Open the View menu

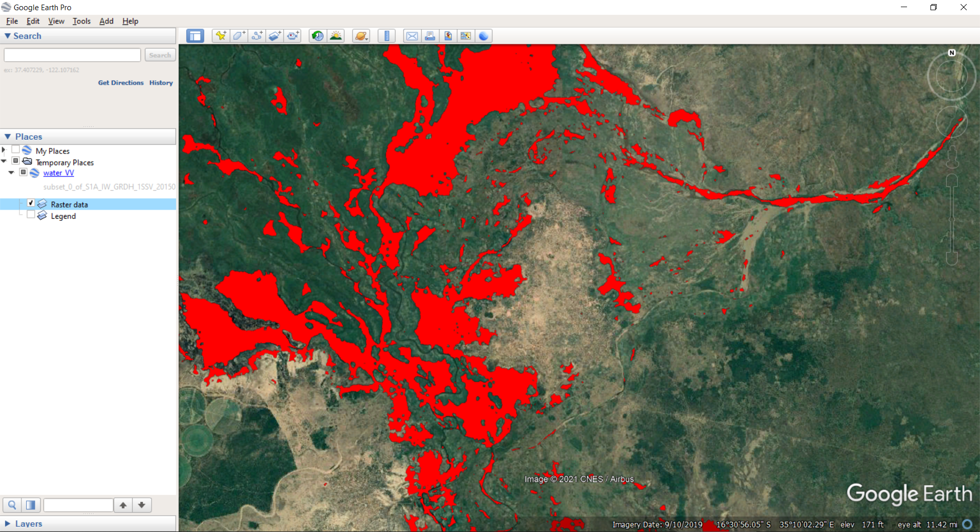[56, 21]
